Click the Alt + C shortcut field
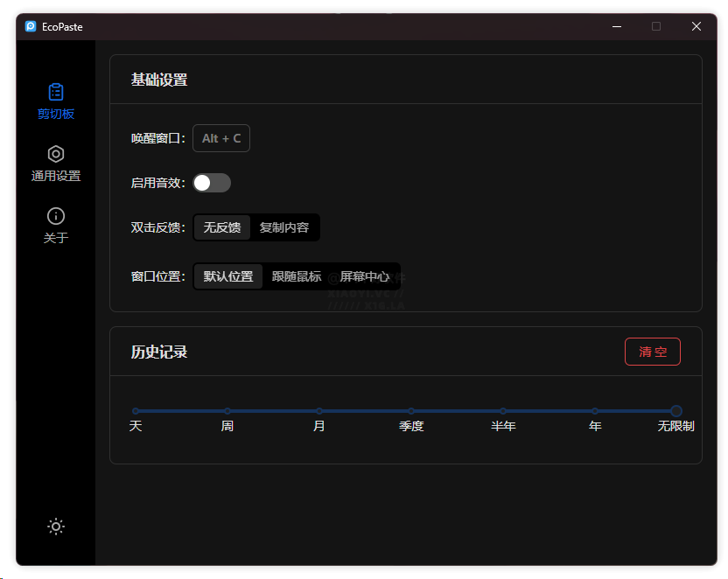Image resolution: width=728 pixels, height=579 pixels. coord(221,138)
